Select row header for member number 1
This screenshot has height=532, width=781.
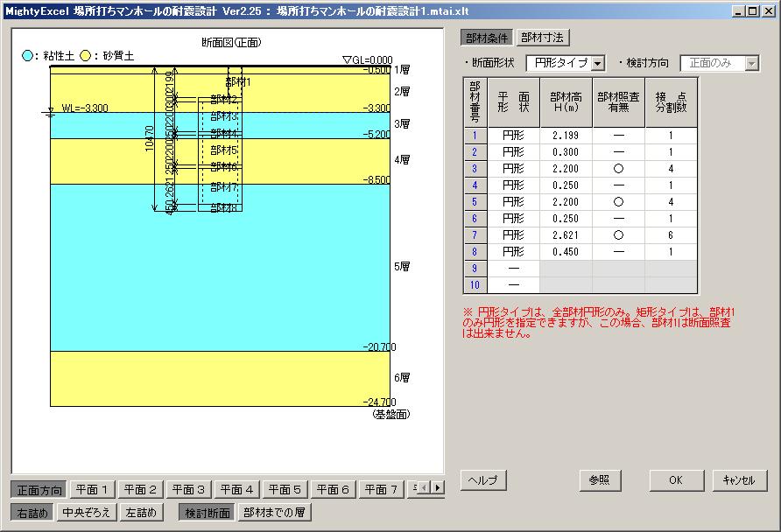coord(475,136)
